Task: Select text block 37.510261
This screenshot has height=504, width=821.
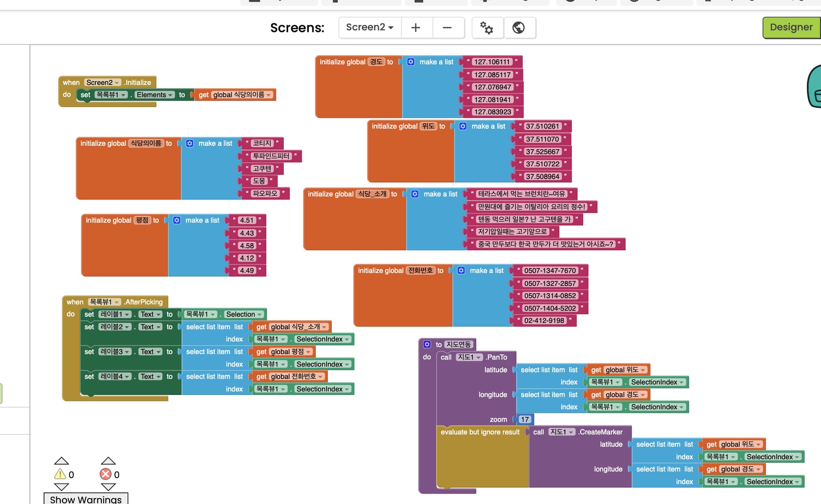Action: pyautogui.click(x=543, y=127)
